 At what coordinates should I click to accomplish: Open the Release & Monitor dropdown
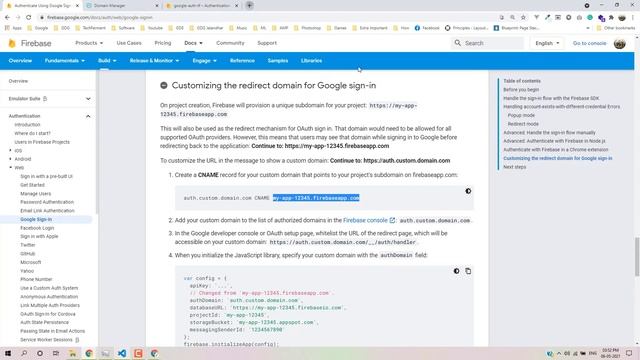154,60
